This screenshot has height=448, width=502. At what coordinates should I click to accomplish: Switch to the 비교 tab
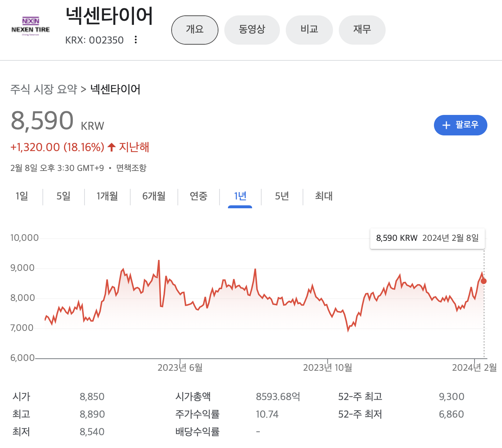point(309,30)
